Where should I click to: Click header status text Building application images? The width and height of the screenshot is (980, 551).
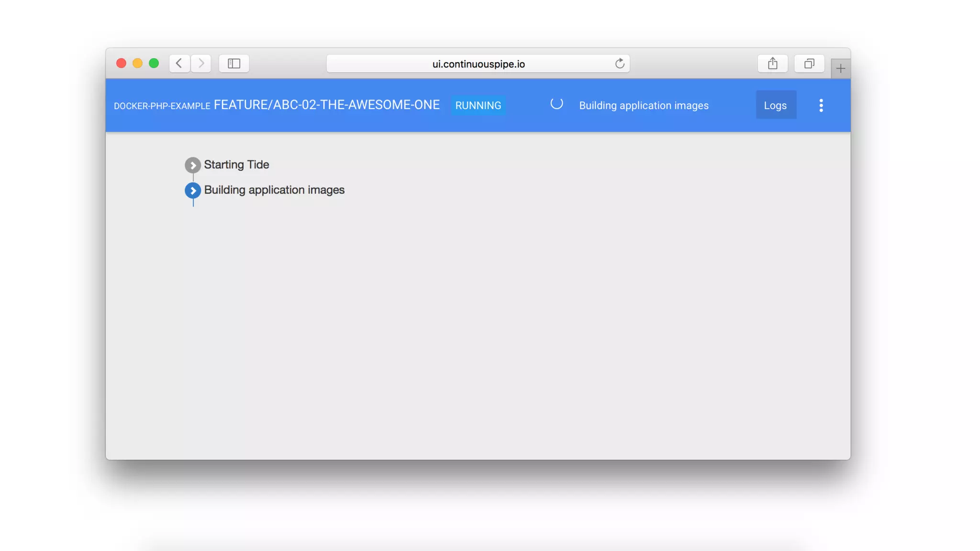click(x=644, y=105)
